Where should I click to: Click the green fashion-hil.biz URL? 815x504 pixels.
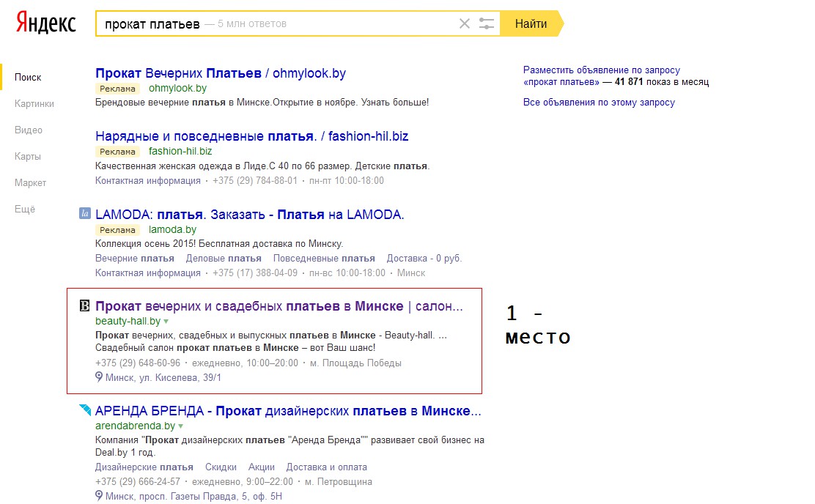180,151
